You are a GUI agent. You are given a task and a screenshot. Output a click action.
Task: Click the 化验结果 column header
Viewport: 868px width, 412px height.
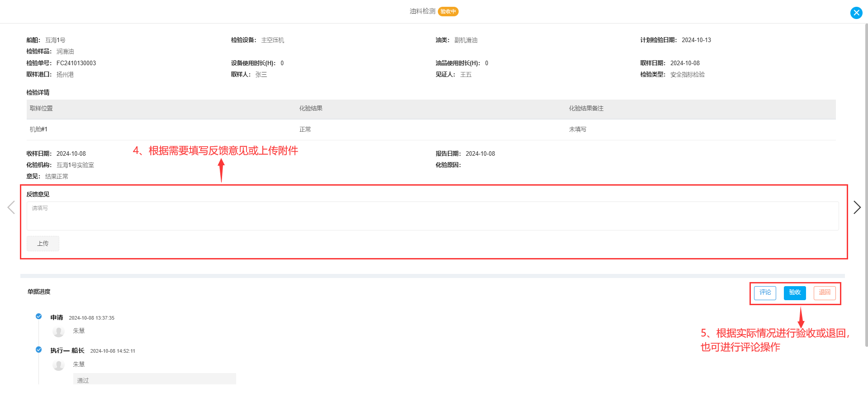tap(311, 109)
